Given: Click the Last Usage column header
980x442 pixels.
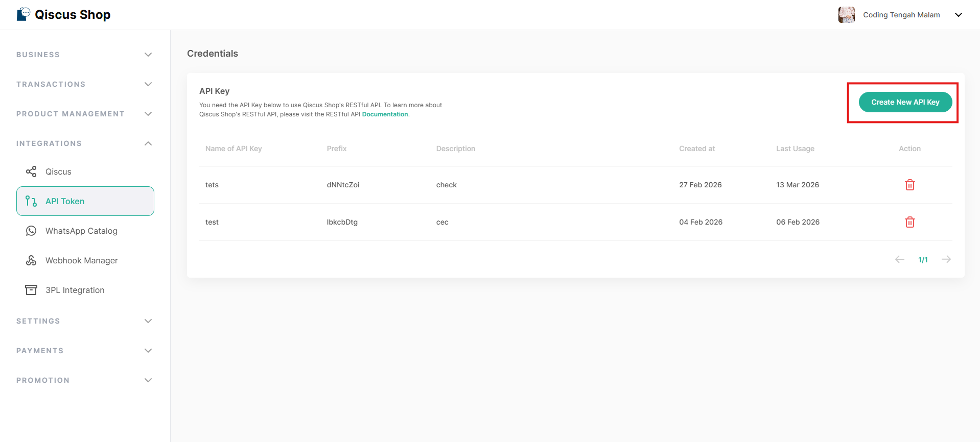Looking at the screenshot, I should tap(795, 149).
